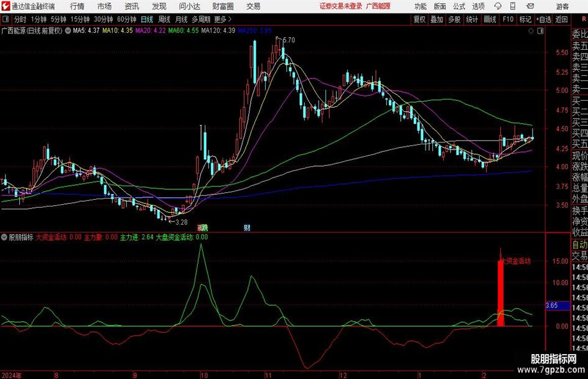
Task: Open dropdown beside 股朋指标 indicator name
Action: 4,237
